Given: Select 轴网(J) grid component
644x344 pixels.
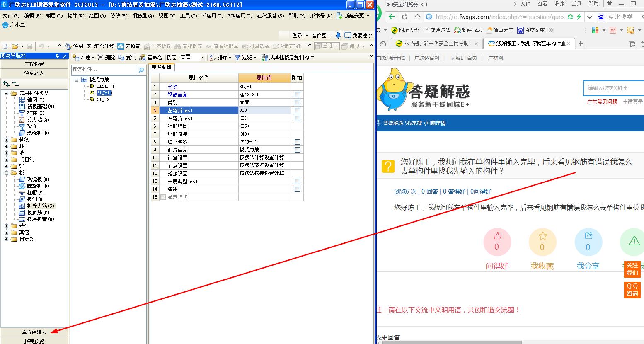Looking at the screenshot, I should pos(31,100).
